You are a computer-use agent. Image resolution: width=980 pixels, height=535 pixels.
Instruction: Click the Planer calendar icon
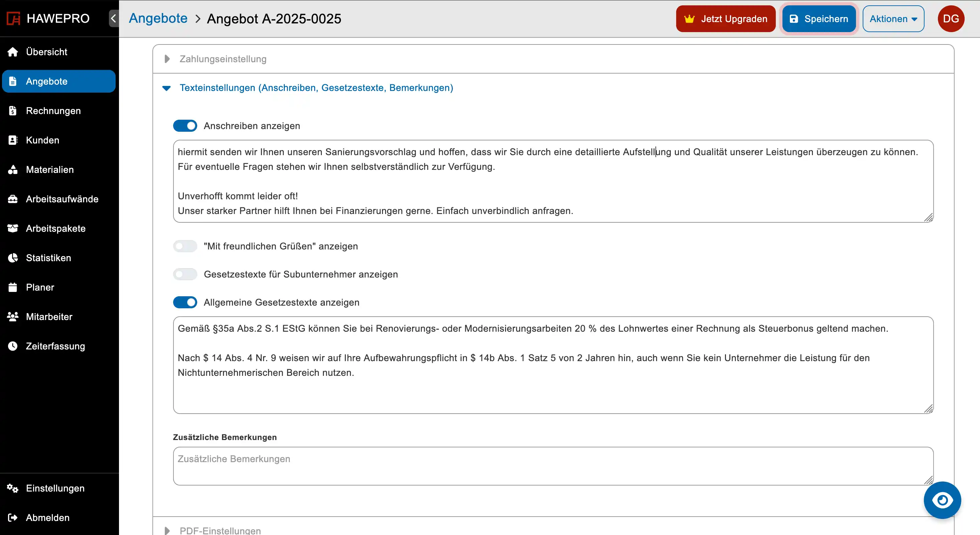[x=13, y=287]
